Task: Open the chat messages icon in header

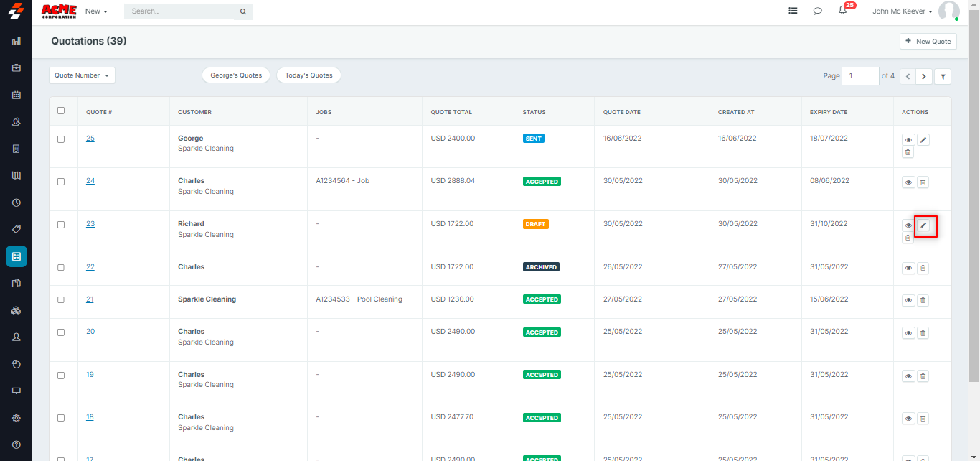Action: coord(817,11)
